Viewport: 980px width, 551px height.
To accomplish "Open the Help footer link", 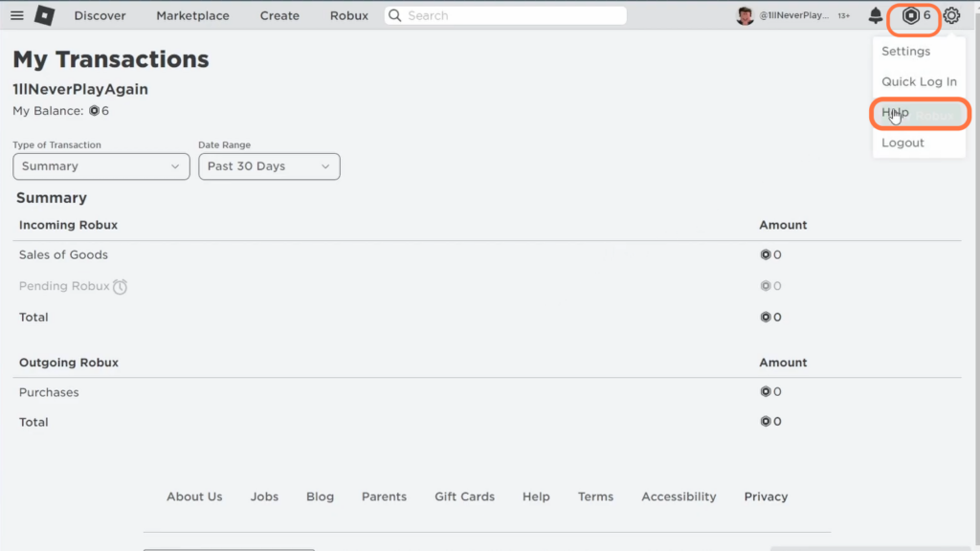I will pyautogui.click(x=536, y=496).
